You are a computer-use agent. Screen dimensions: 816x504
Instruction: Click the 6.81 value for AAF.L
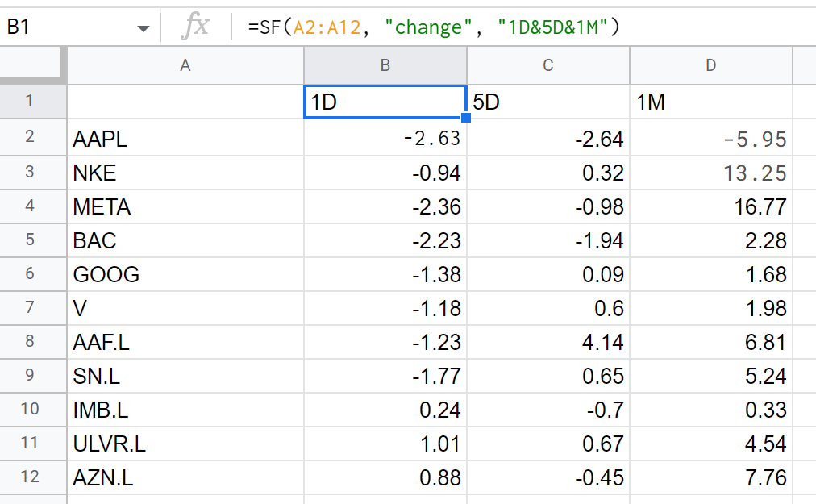[711, 342]
